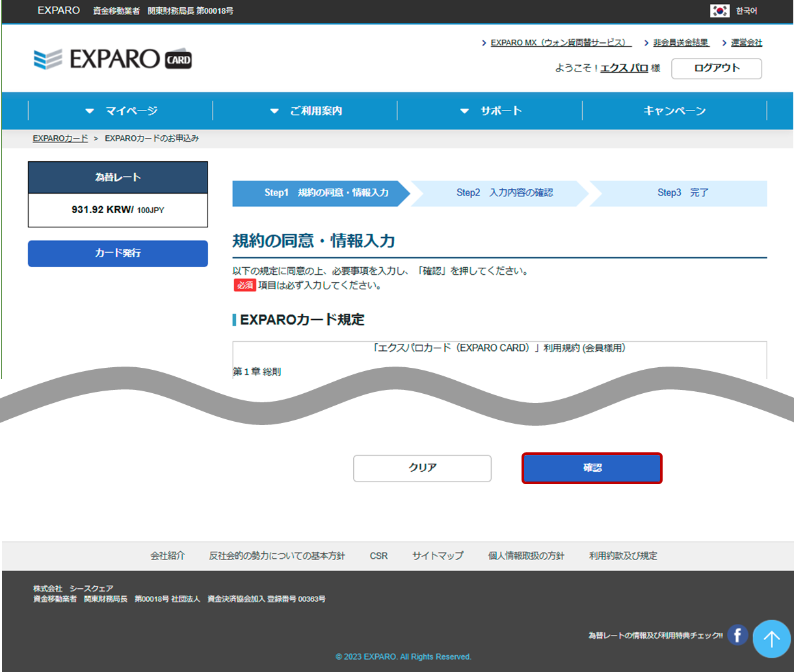Image resolution: width=794 pixels, height=672 pixels.
Task: Click the カード発行 sidebar button
Action: point(118,253)
